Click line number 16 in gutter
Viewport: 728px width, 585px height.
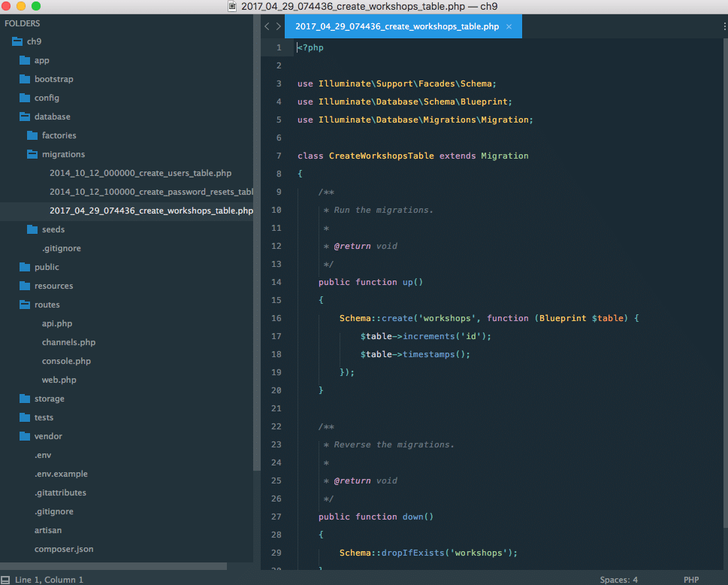(x=276, y=318)
